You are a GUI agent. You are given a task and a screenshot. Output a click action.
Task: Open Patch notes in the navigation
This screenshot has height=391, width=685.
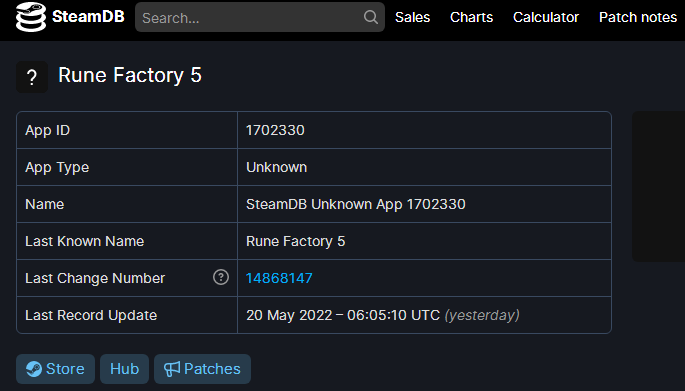pyautogui.click(x=638, y=17)
